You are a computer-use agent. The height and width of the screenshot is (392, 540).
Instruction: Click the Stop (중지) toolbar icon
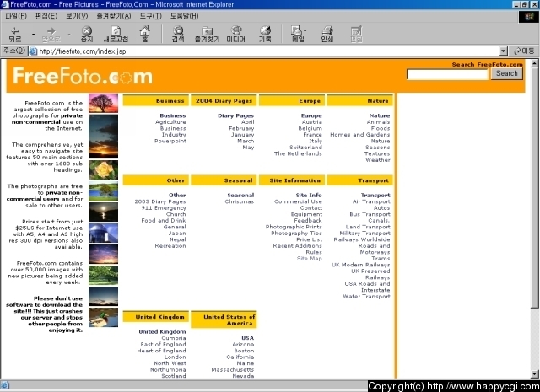87,34
